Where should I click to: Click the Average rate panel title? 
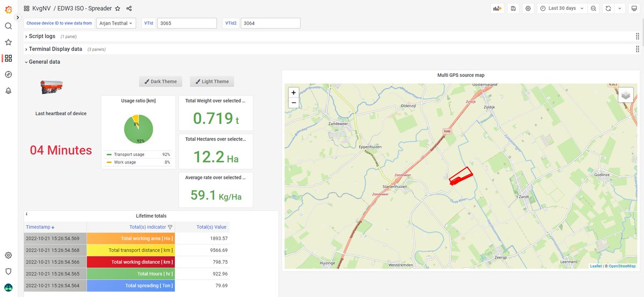(216, 177)
